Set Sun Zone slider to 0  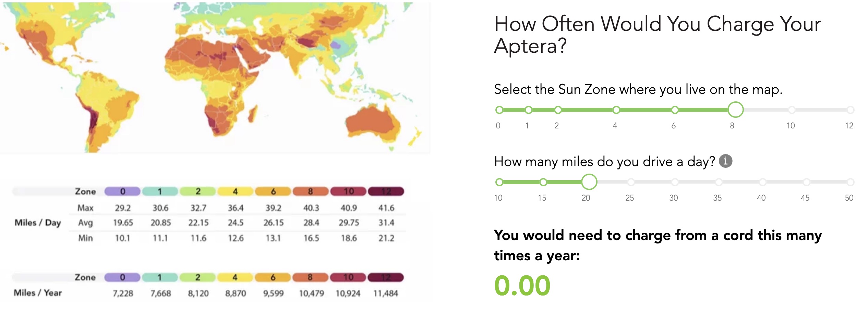499,110
